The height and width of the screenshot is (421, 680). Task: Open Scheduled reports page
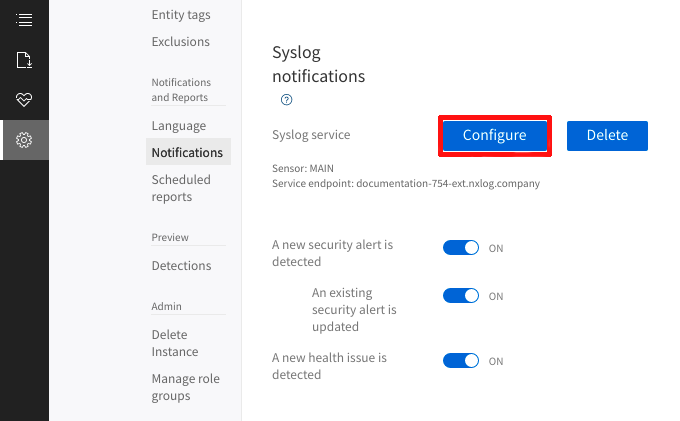(181, 188)
